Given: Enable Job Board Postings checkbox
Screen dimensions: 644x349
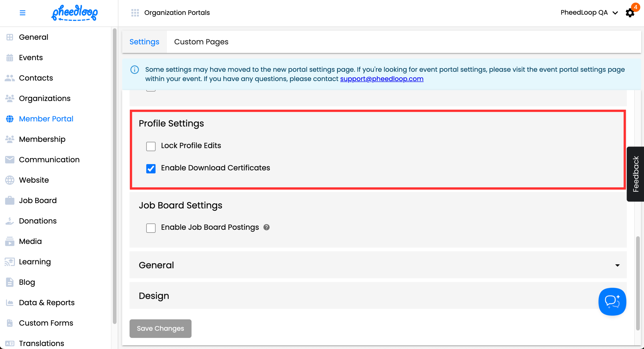Looking at the screenshot, I should coord(151,228).
